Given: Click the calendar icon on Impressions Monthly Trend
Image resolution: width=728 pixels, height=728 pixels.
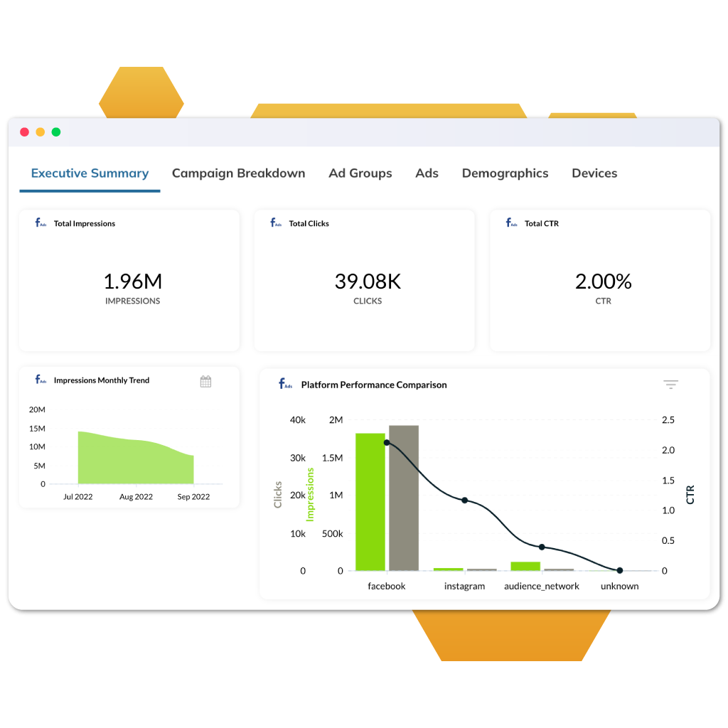Looking at the screenshot, I should tap(205, 382).
